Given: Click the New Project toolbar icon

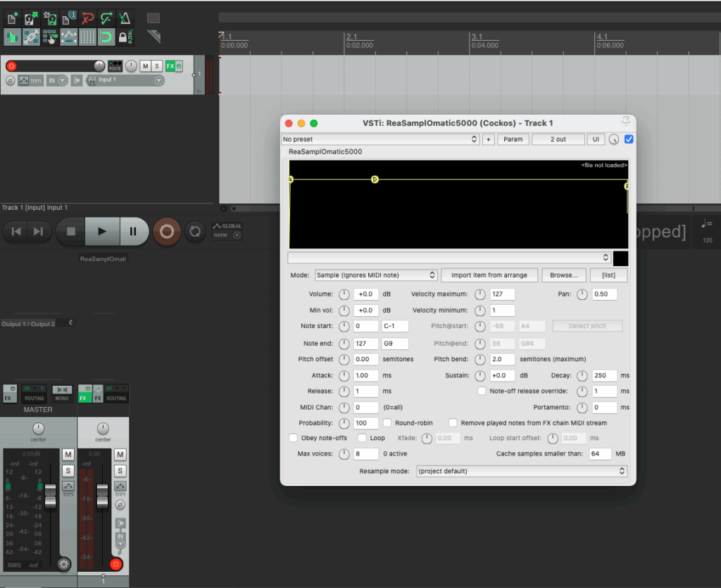Looking at the screenshot, I should (x=12, y=19).
